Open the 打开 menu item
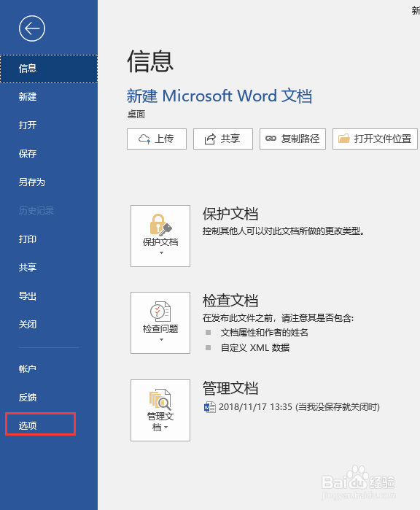 49,125
